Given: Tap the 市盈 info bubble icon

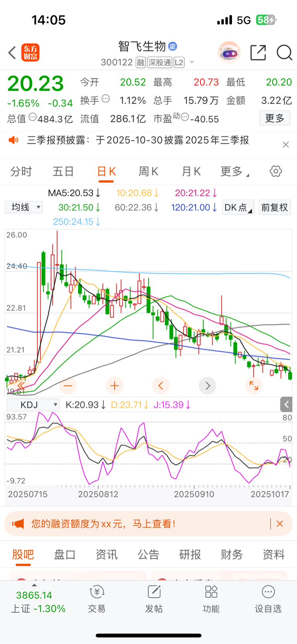Looking at the screenshot, I should click(185, 117).
